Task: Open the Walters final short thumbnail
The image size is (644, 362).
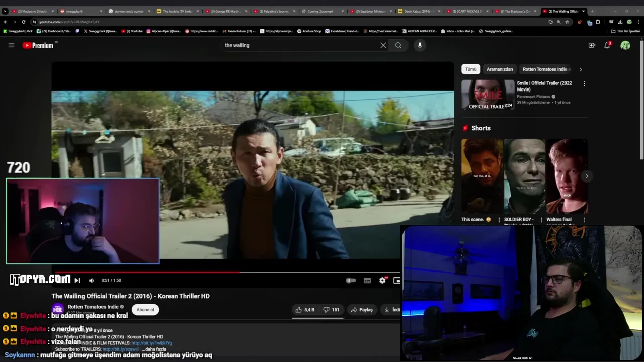Action: pyautogui.click(x=567, y=176)
